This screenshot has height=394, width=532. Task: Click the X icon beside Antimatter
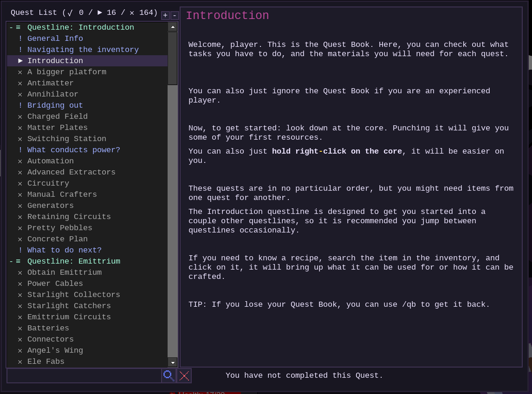point(20,83)
